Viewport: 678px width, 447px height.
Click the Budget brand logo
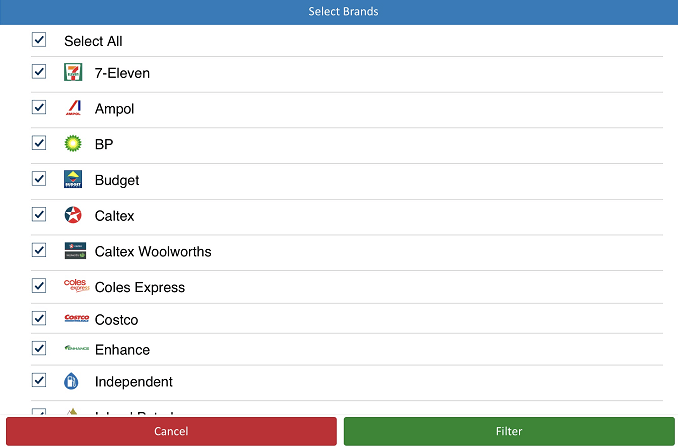click(73, 179)
